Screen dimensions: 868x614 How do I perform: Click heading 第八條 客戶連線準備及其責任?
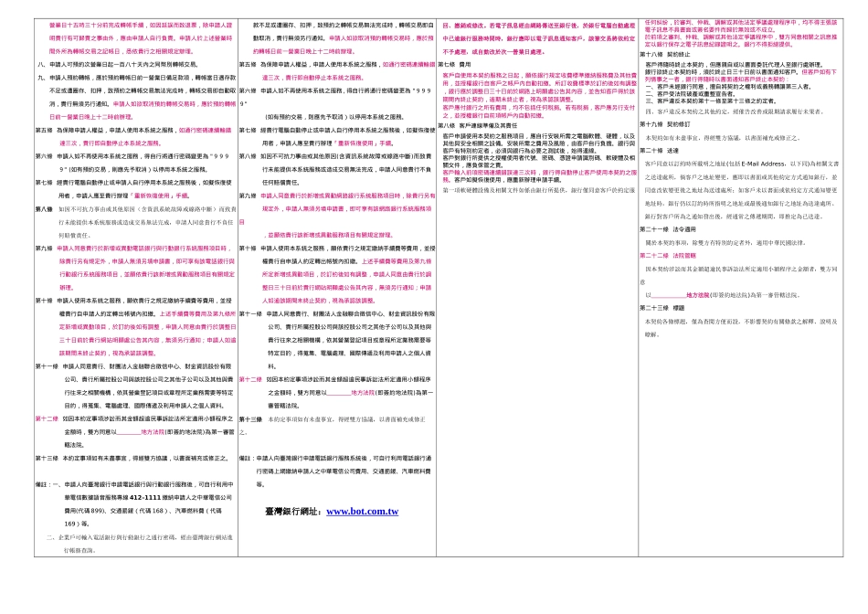tap(478, 126)
